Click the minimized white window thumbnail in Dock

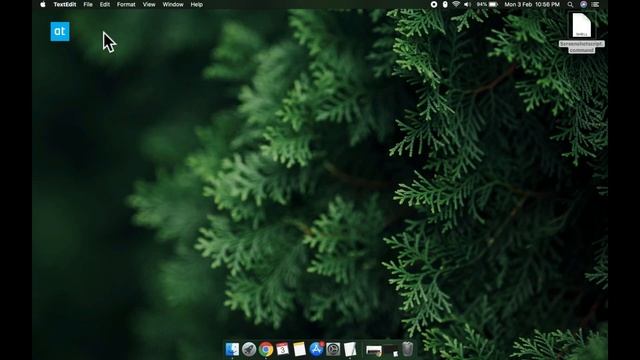click(x=374, y=350)
